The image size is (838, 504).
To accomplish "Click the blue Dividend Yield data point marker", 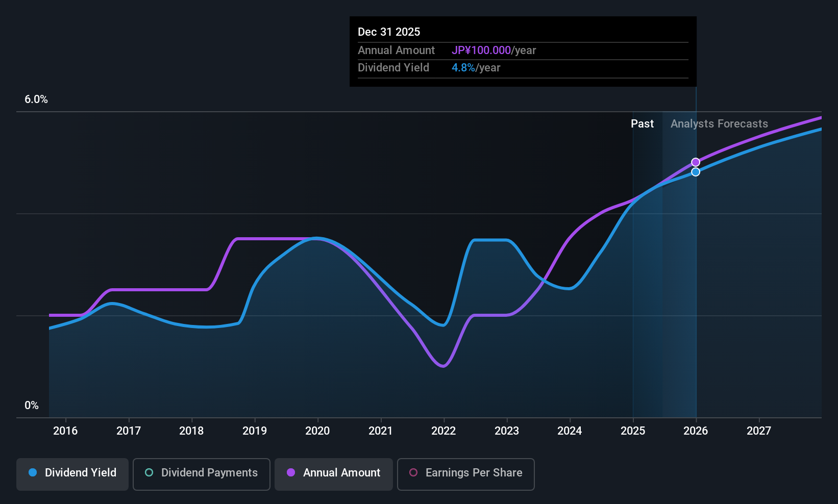I will [696, 172].
